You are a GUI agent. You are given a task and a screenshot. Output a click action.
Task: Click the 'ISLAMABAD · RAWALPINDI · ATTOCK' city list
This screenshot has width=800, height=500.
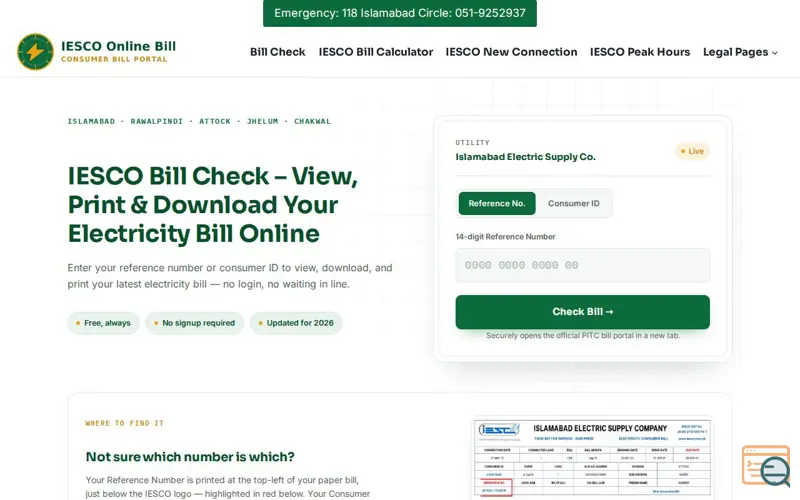click(x=199, y=121)
